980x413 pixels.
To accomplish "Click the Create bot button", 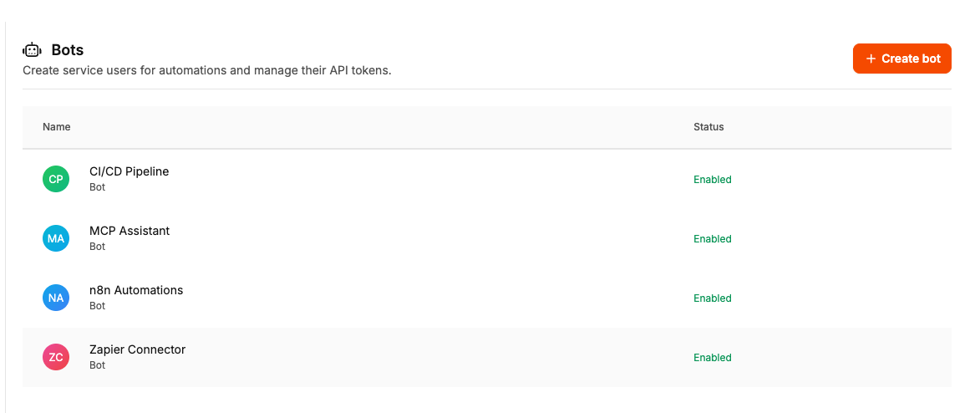I will (901, 59).
